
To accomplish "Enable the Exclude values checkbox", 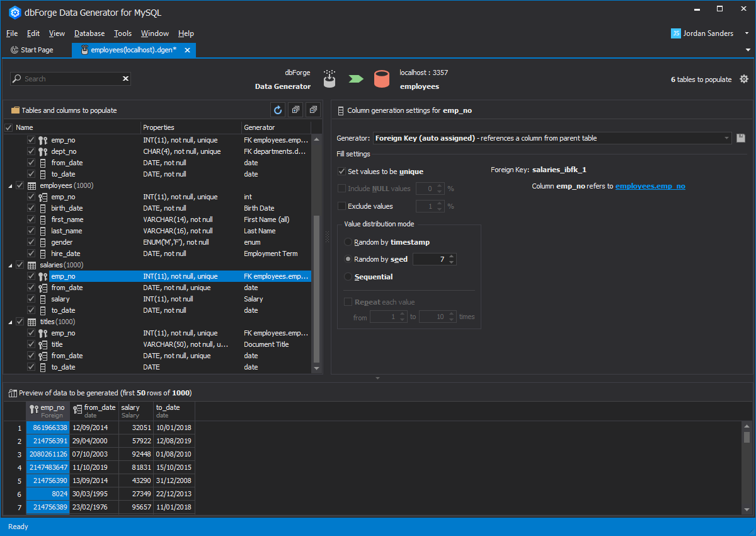I will (342, 206).
